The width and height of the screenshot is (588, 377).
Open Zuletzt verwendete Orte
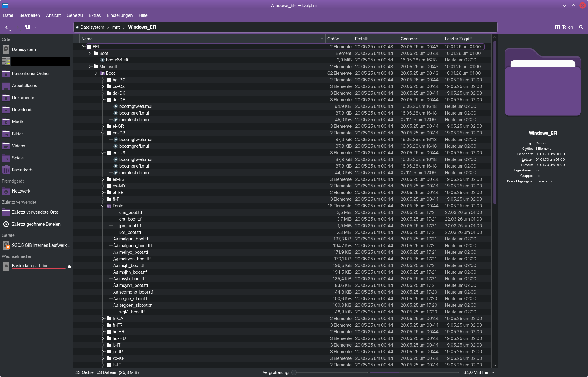pyautogui.click(x=36, y=212)
